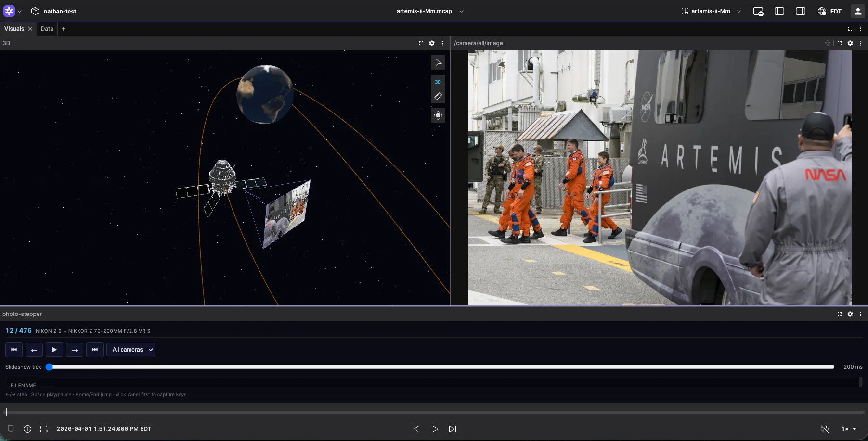Open photo-stepper panel settings gear
The height and width of the screenshot is (441, 868).
click(x=850, y=314)
